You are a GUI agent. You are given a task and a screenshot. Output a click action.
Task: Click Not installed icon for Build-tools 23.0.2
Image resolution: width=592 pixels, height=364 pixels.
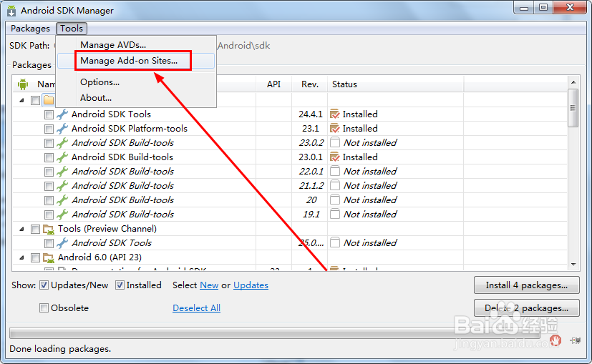click(334, 142)
